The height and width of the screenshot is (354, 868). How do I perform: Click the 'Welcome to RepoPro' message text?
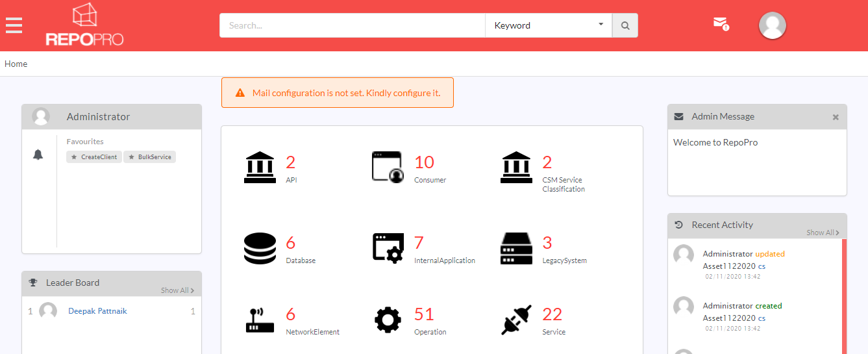[715, 142]
